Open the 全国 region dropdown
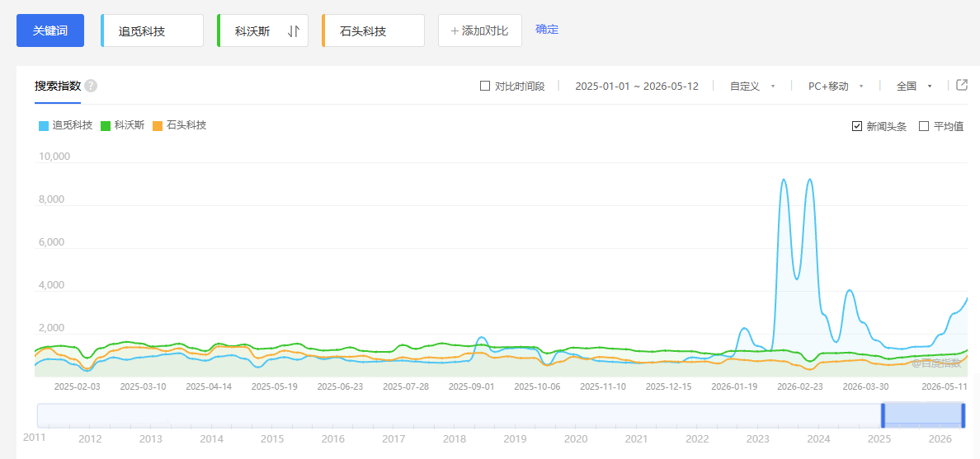Screen dimensions: 980x459 [914, 87]
